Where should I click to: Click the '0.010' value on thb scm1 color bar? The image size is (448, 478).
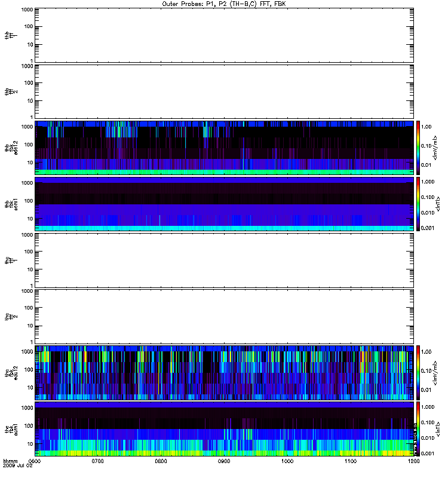428,213
